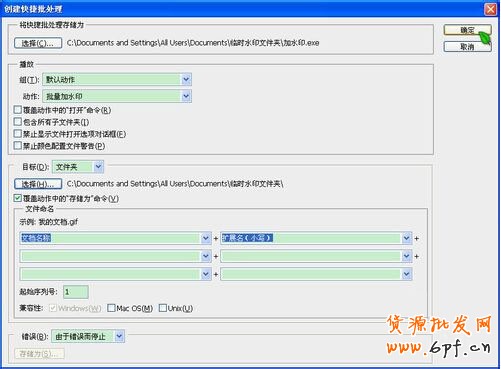Image resolution: width=501 pixels, height=369 pixels.
Task: Click 选择(C) to choose droplet save location
Action: coord(38,43)
